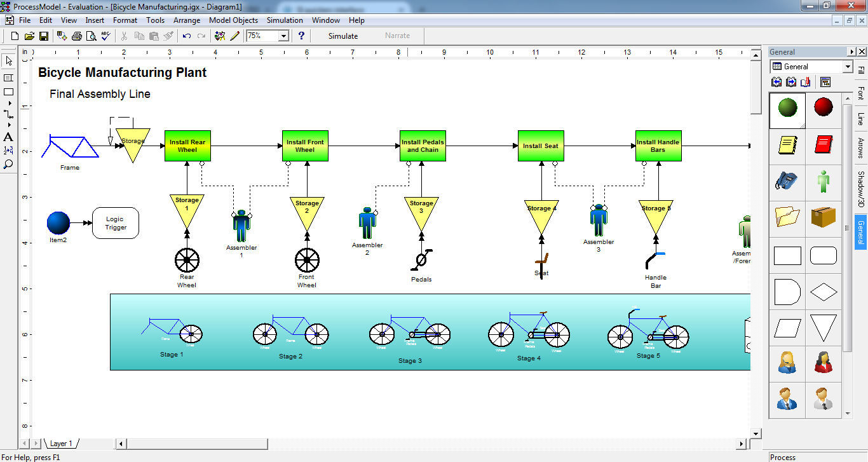
Task: Open the zoom percentage 75% dropdown
Action: pos(283,36)
